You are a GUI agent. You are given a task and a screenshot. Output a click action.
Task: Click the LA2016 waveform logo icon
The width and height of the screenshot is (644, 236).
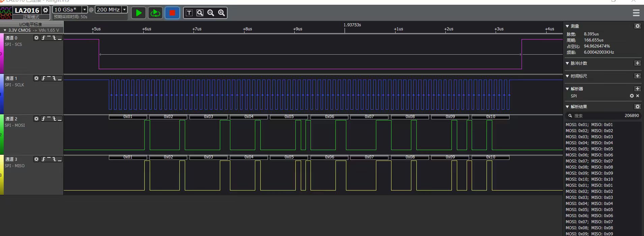(x=6, y=13)
